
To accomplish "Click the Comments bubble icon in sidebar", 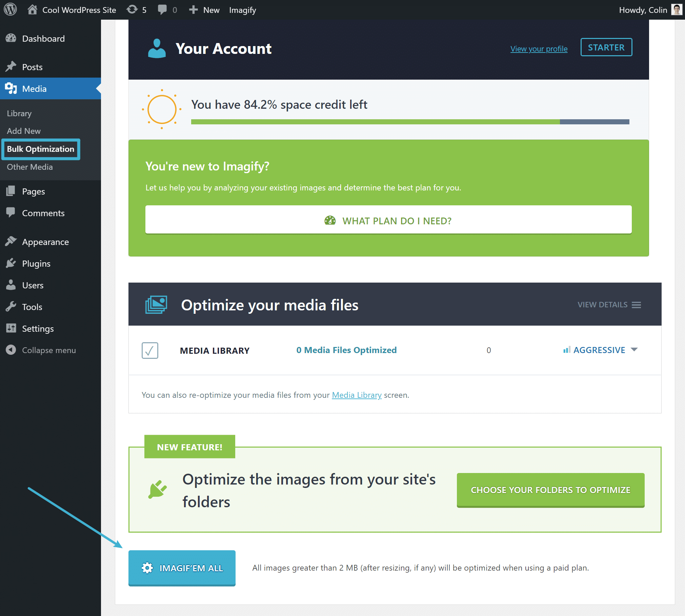I will (x=11, y=213).
